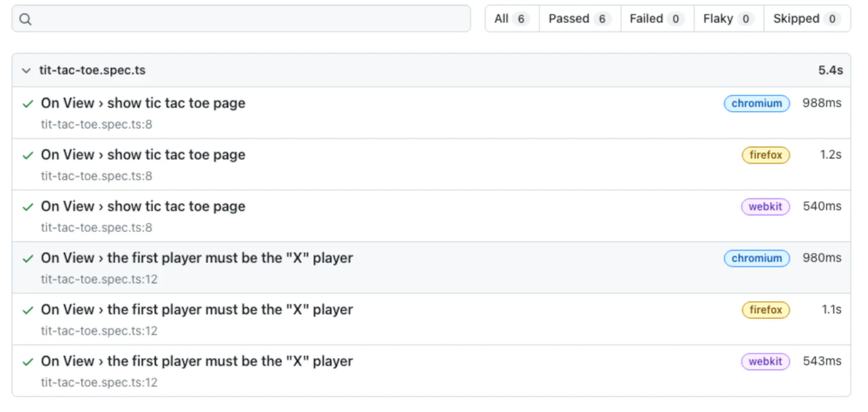Filter by Passed tests
Viewport: 868px width, 412px height.
tap(580, 19)
